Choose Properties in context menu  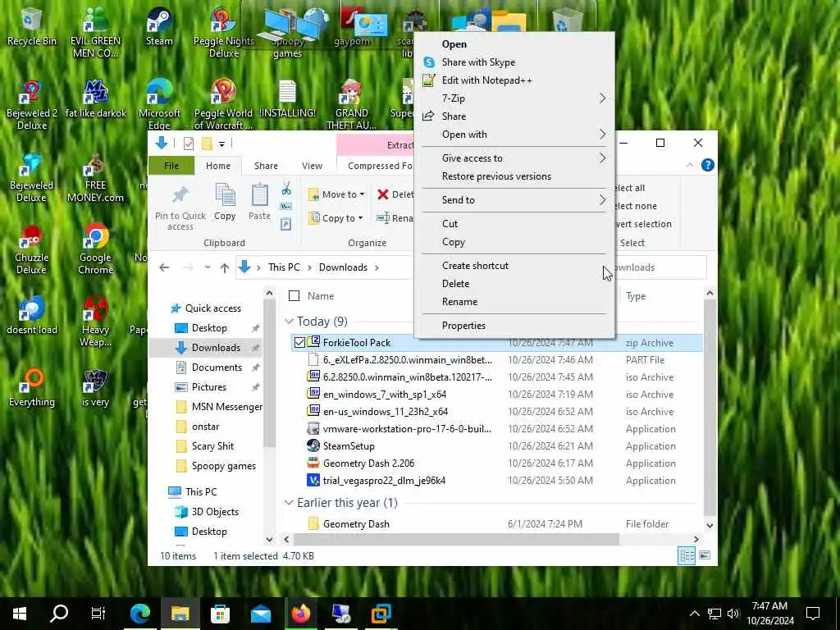pyautogui.click(x=514, y=325)
